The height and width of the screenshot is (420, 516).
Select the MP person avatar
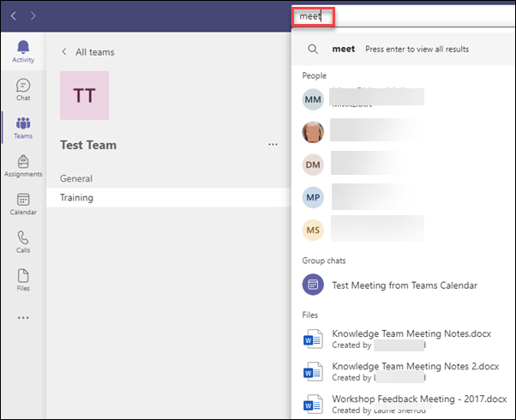[313, 197]
